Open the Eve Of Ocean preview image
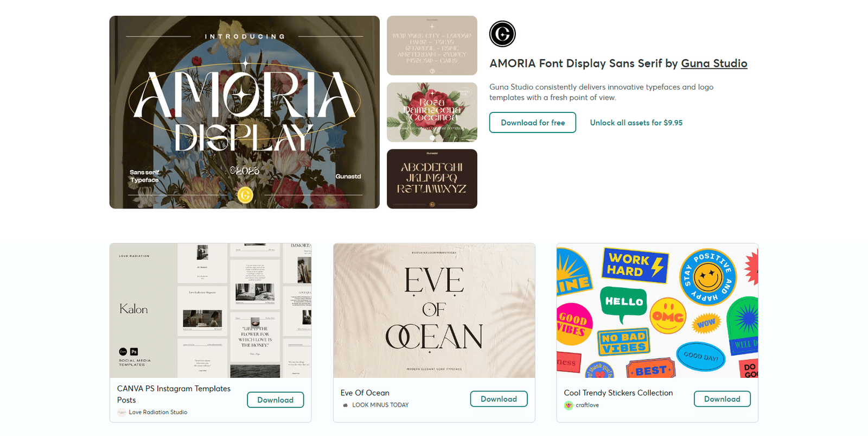The width and height of the screenshot is (868, 436). click(x=434, y=311)
